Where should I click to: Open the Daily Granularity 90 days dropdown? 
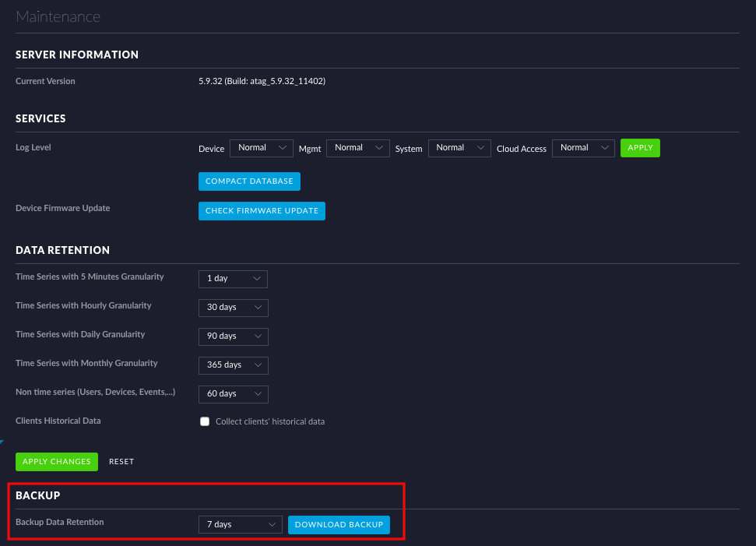point(233,336)
